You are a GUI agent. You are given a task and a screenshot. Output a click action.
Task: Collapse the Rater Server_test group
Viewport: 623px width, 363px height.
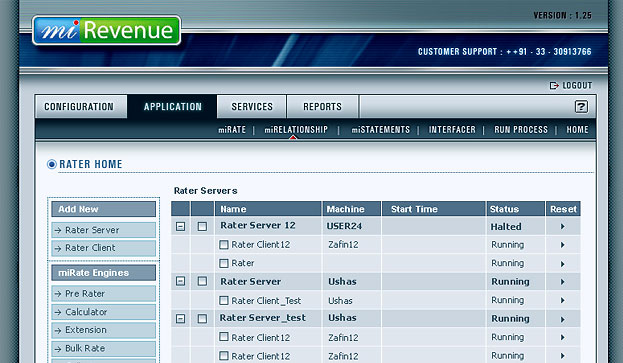point(180,319)
